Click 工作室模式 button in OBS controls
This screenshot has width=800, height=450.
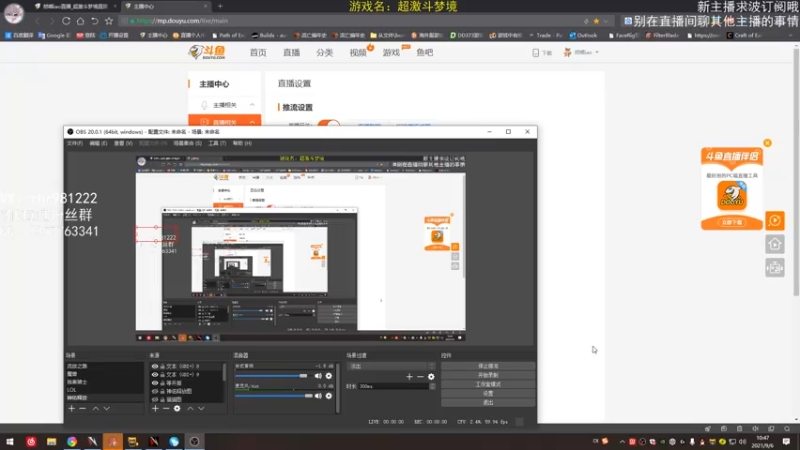(x=488, y=384)
